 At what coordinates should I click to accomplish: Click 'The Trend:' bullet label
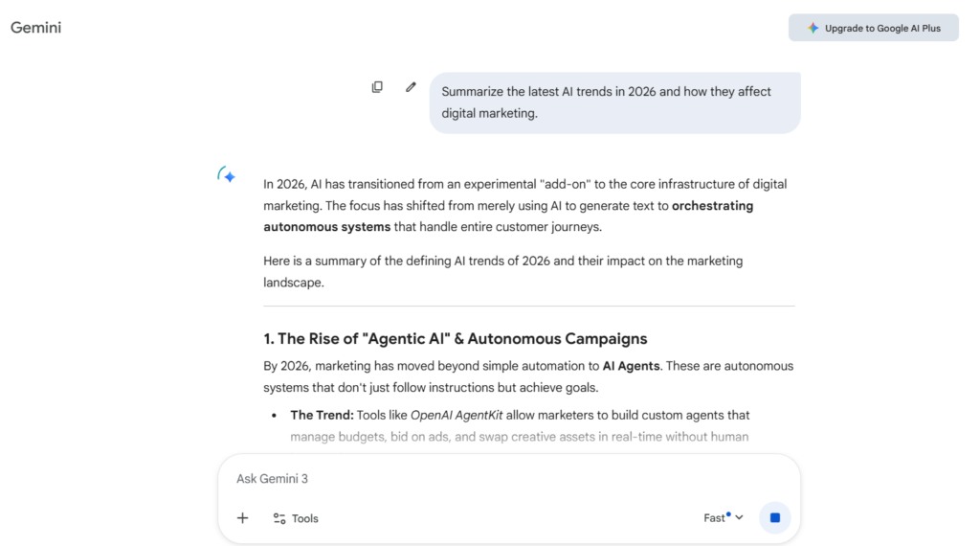tap(322, 416)
